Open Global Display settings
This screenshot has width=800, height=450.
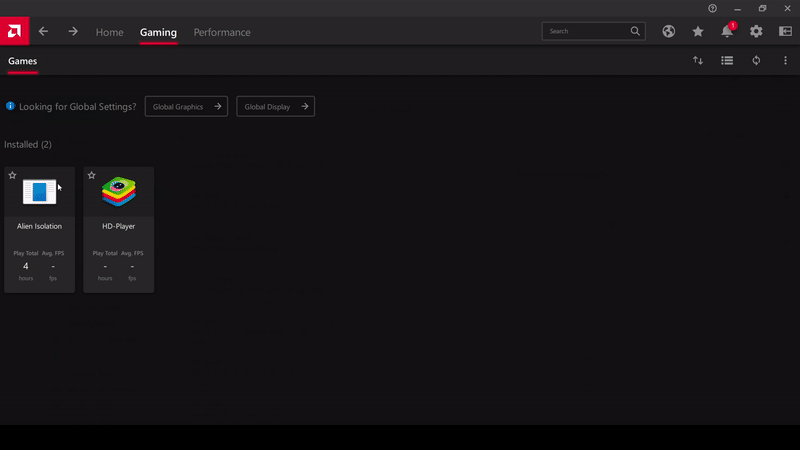pyautogui.click(x=276, y=106)
